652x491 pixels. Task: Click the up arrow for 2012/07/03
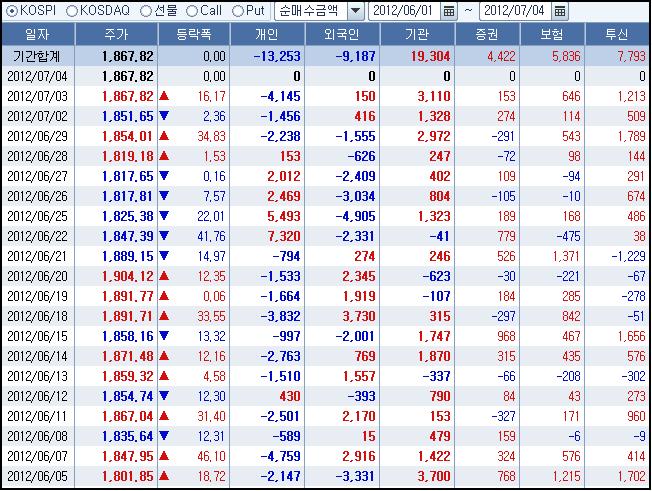pos(164,96)
